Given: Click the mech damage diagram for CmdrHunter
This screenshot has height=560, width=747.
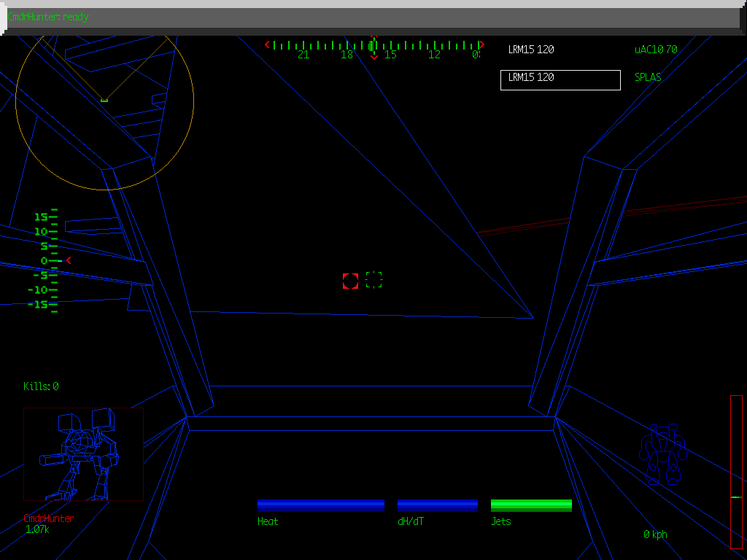Looking at the screenshot, I should pos(82,452).
